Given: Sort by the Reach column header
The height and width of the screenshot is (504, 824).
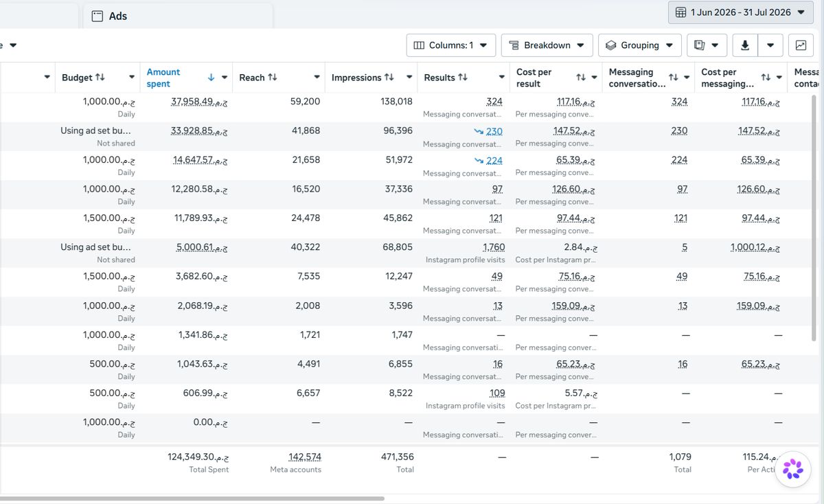Looking at the screenshot, I should [258, 78].
